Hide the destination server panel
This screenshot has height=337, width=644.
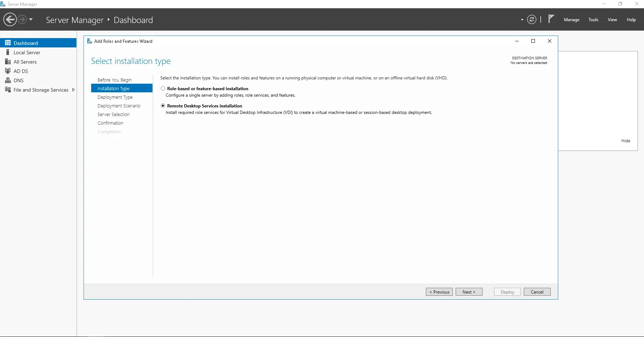pyautogui.click(x=626, y=140)
